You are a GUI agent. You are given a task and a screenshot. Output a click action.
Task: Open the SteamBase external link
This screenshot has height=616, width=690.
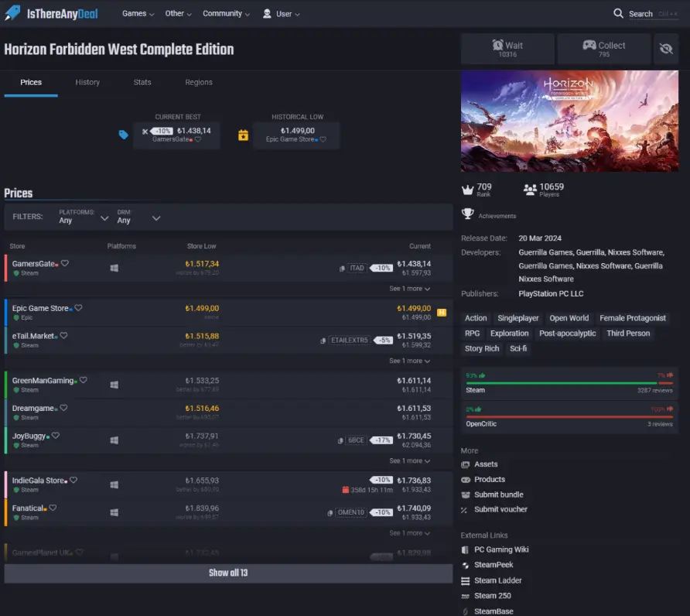494,611
